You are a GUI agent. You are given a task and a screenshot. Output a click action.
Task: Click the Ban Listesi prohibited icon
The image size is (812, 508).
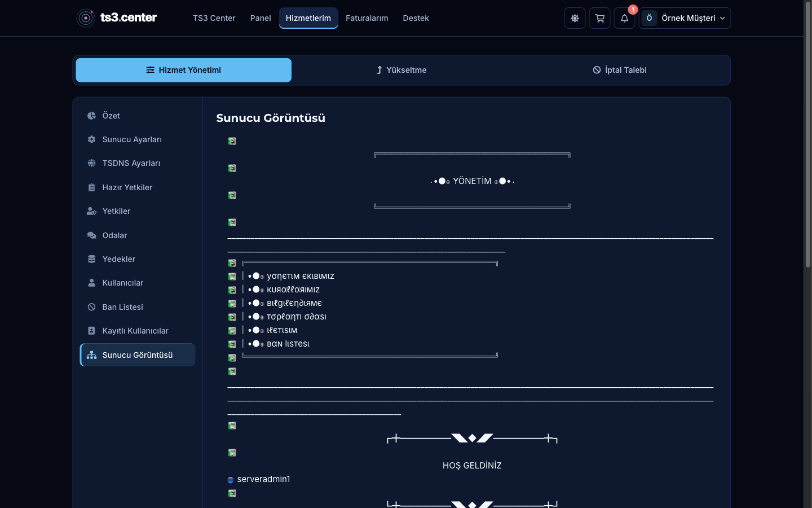[x=91, y=307]
